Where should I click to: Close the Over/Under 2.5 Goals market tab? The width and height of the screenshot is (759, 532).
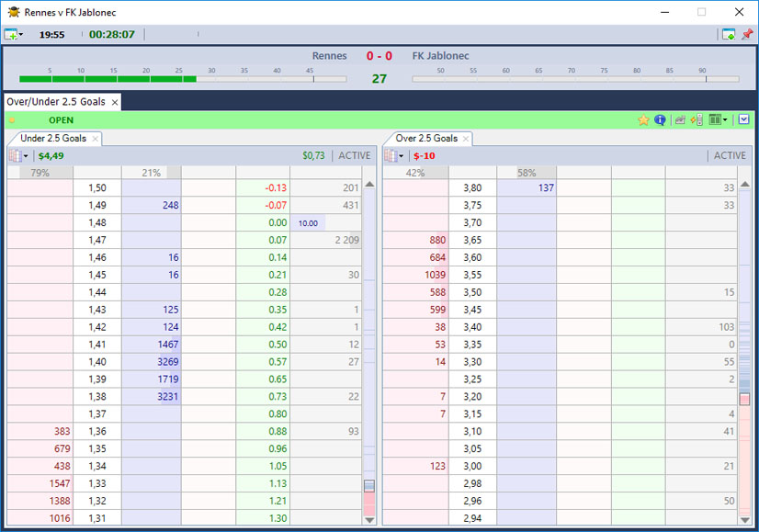115,102
